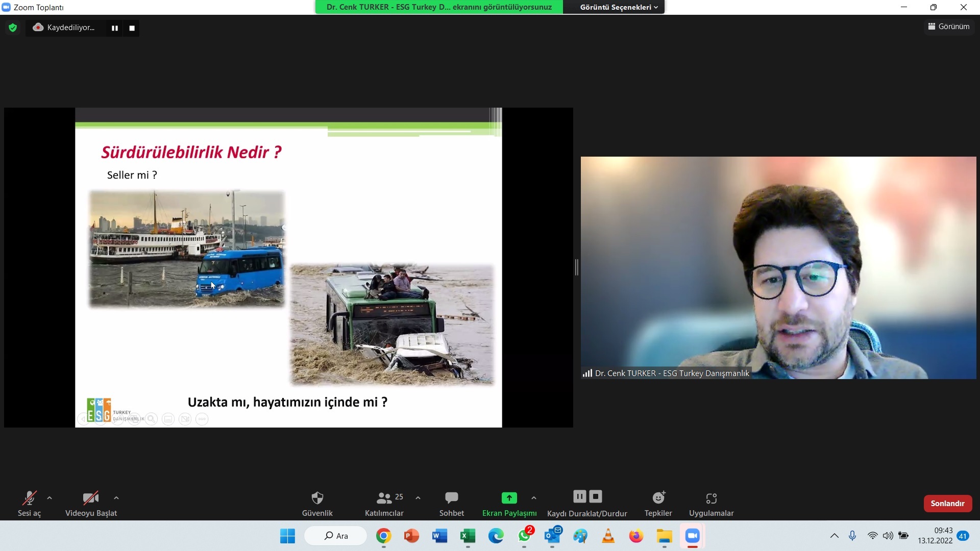This screenshot has width=980, height=551.
Task: Open the Güvenlik security shield icon
Action: point(317,498)
